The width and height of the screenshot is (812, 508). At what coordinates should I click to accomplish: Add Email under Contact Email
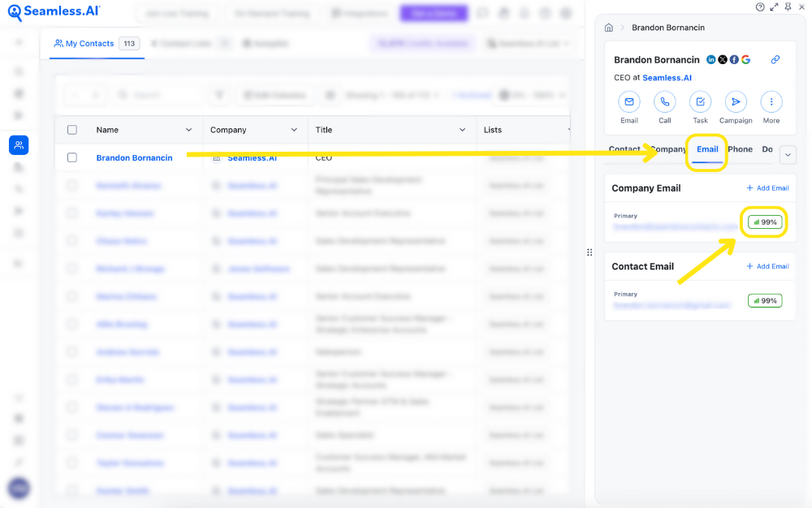pos(767,266)
